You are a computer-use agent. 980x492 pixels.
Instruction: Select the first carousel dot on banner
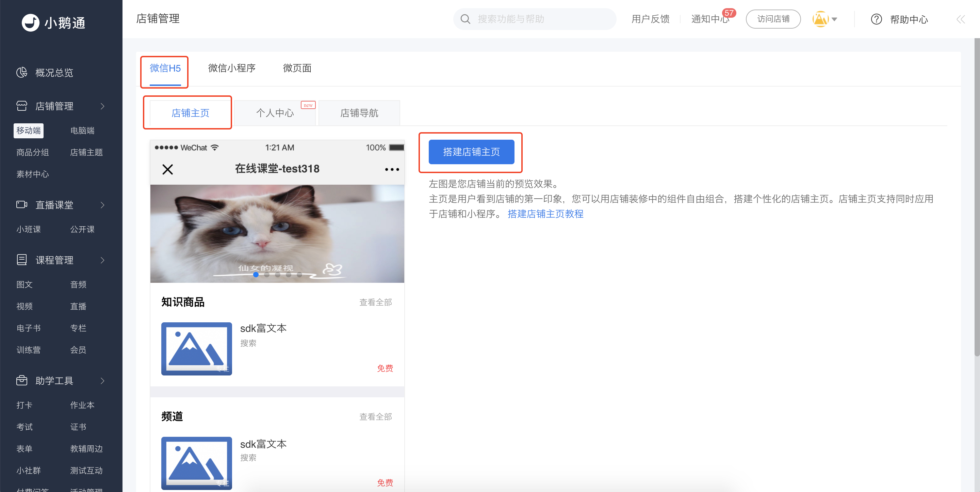click(256, 275)
